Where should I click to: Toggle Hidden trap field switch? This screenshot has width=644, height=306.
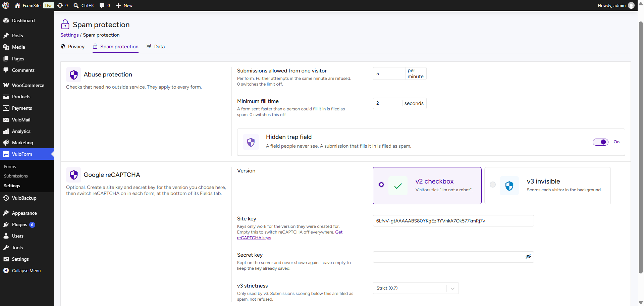pos(600,142)
